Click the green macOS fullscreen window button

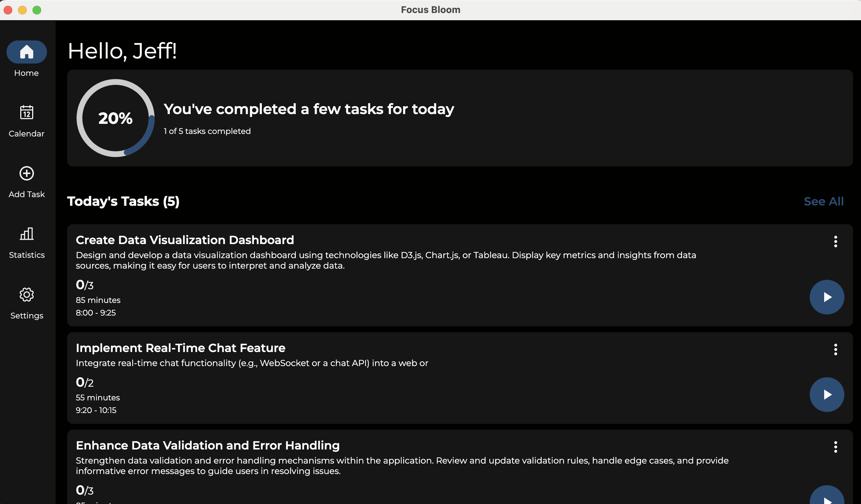tap(37, 10)
